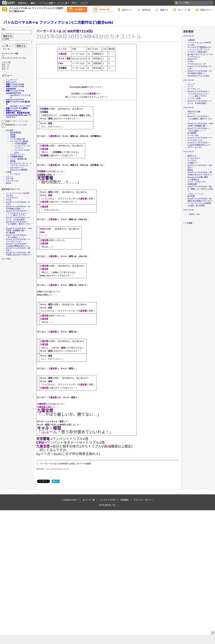The height and width of the screenshot is (644, 215).
Task: Expand 関連資料集-バトロイ以外 section
Action: [4, 126]
